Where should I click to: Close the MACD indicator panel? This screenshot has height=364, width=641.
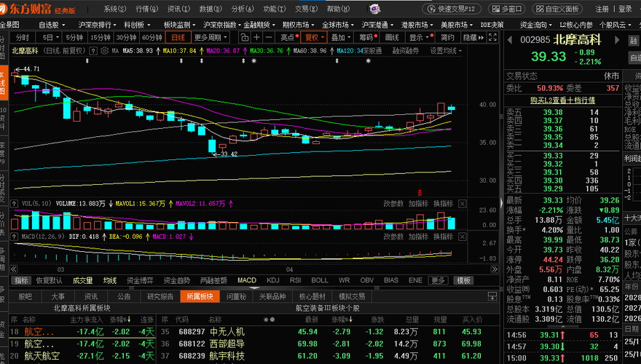462,237
